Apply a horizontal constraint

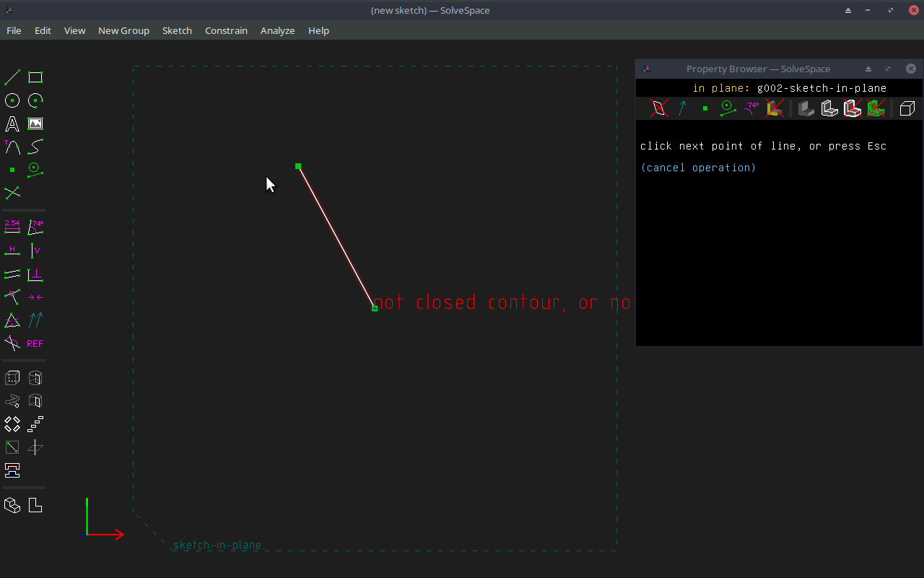(12, 250)
